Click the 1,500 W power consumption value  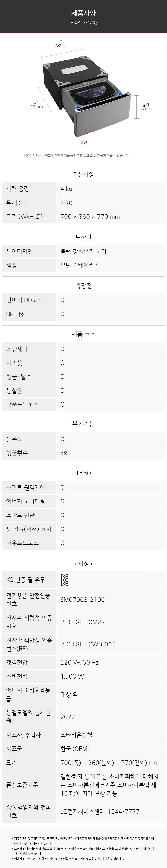coord(72,676)
